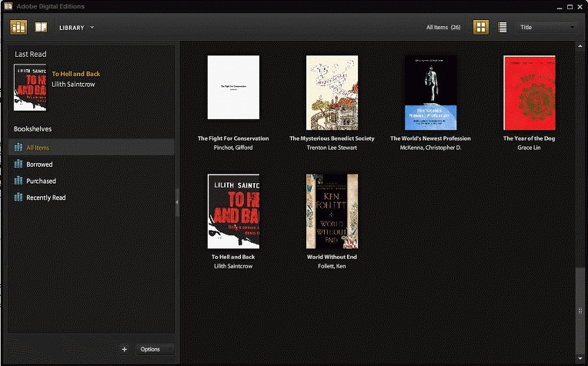Select The Mysterious Benedict Society cover
The width and height of the screenshot is (588, 366).
(332, 92)
